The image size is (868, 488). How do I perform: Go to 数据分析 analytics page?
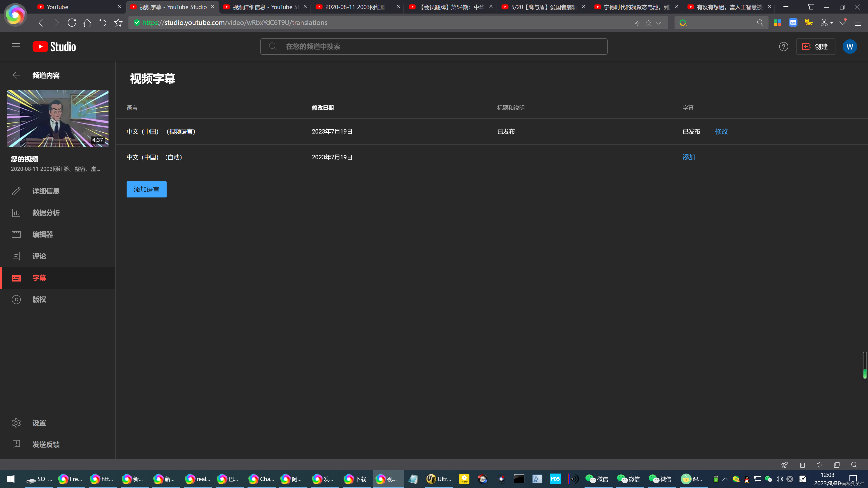tap(46, 213)
